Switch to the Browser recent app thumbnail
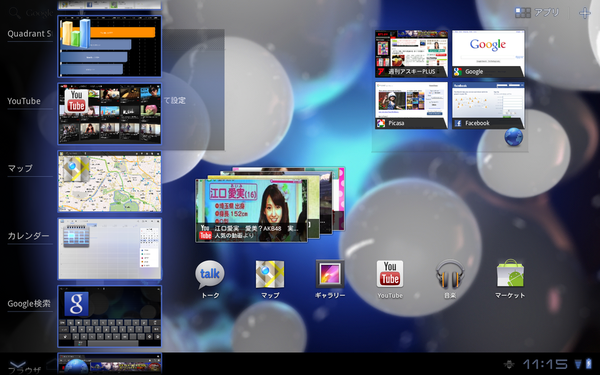This screenshot has width=600, height=375. click(x=109, y=364)
